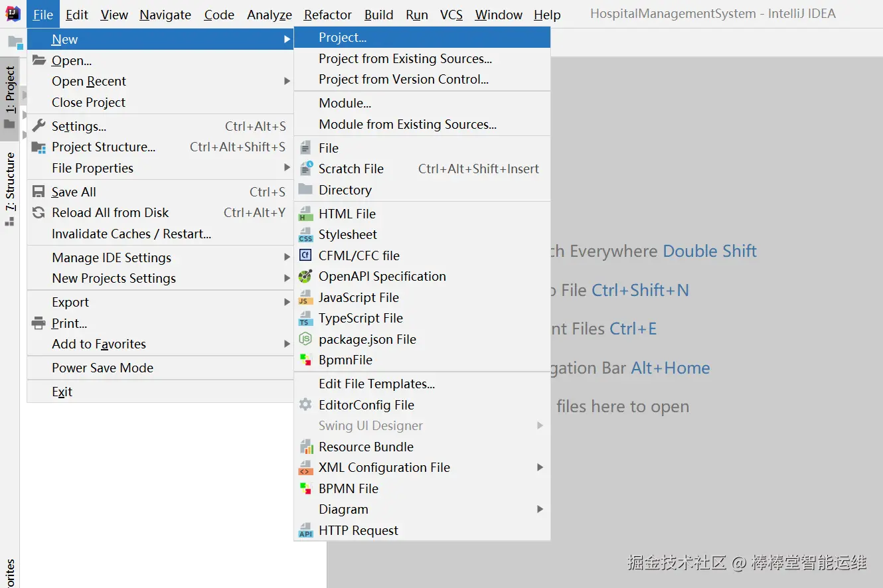This screenshot has width=883, height=588.
Task: Click the Double Shift shortcut hint
Action: pyautogui.click(x=710, y=251)
